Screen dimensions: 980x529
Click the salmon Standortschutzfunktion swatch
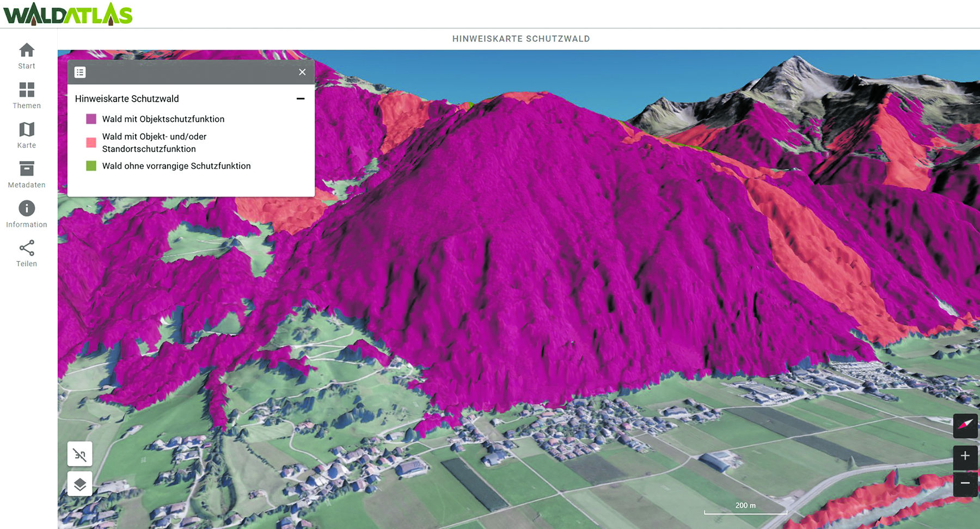pyautogui.click(x=91, y=143)
